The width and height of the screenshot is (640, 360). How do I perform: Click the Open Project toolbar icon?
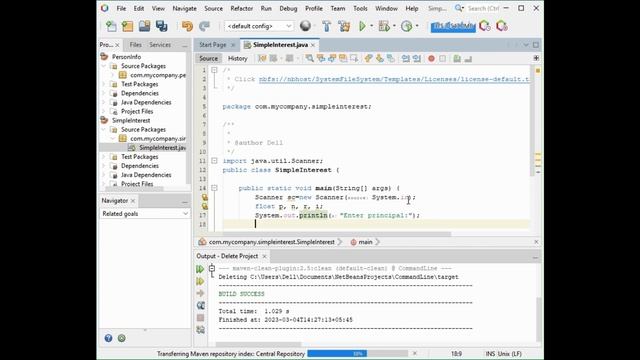(x=144, y=26)
